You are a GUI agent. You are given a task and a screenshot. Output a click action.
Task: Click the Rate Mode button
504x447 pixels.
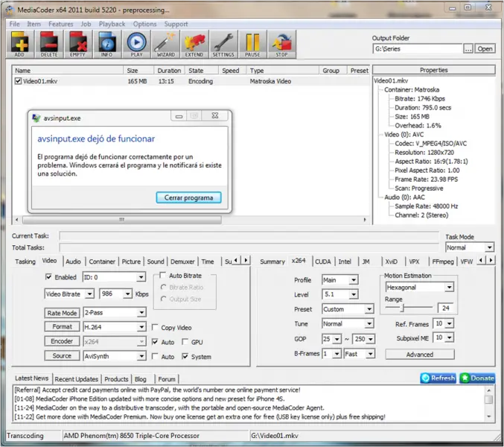[62, 313]
